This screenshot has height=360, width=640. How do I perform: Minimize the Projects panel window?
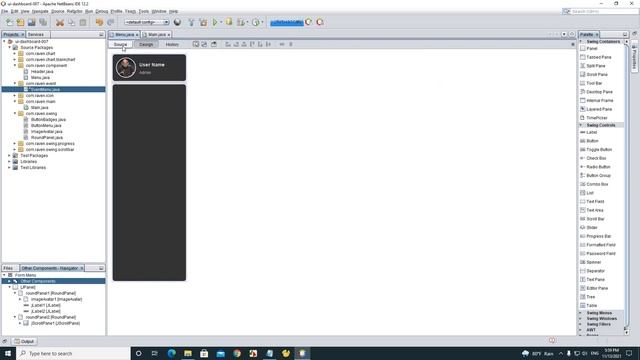tap(101, 35)
